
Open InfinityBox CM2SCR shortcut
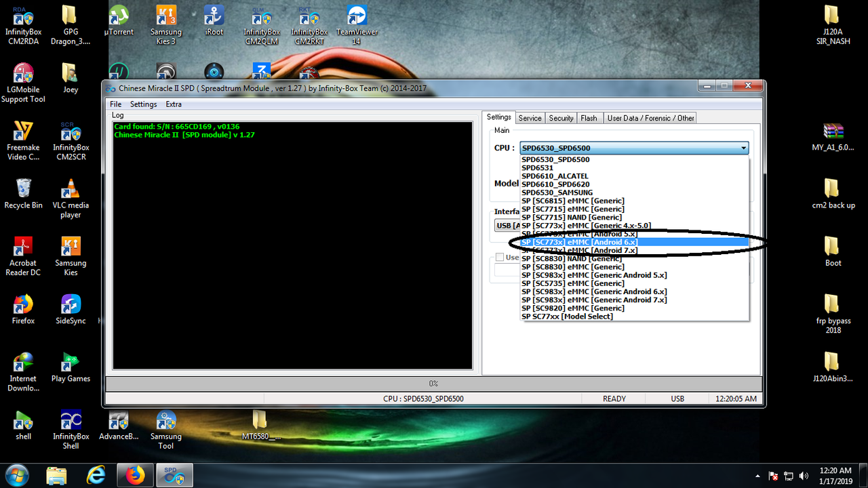point(71,140)
